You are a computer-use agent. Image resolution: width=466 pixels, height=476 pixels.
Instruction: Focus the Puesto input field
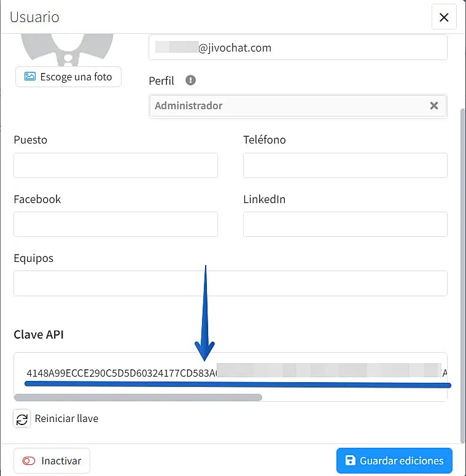click(115, 166)
